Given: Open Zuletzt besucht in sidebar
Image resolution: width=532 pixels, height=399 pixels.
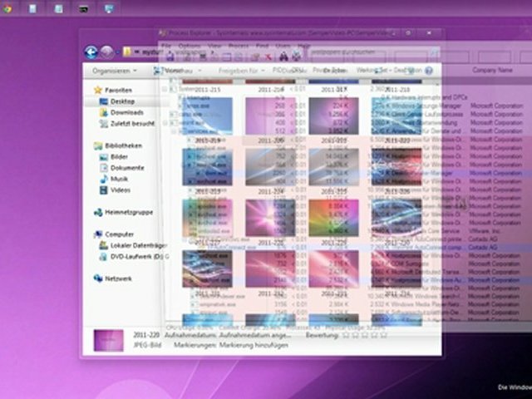Looking at the screenshot, I should coord(132,123).
